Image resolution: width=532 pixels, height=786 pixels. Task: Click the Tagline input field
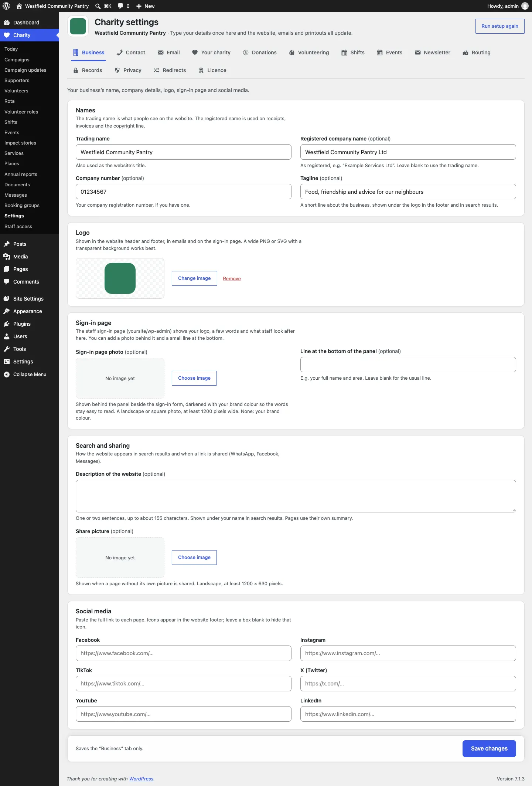point(408,192)
